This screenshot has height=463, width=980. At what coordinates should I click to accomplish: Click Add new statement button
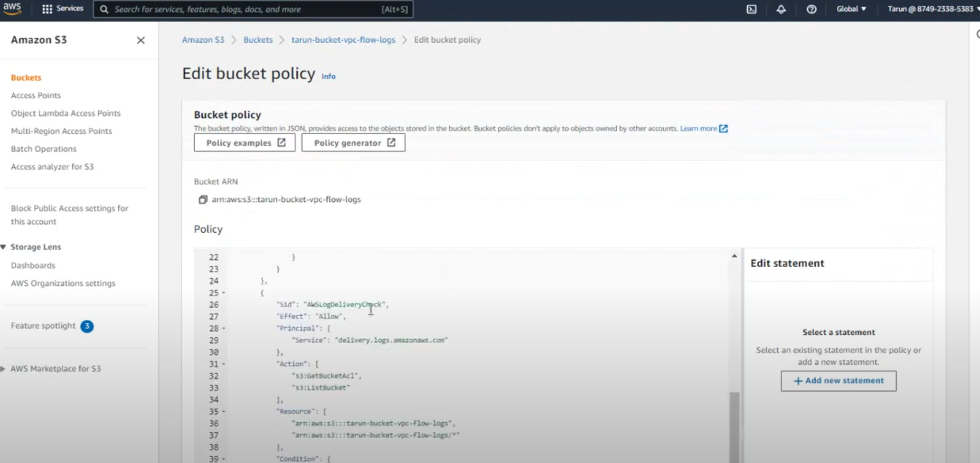[x=838, y=381]
